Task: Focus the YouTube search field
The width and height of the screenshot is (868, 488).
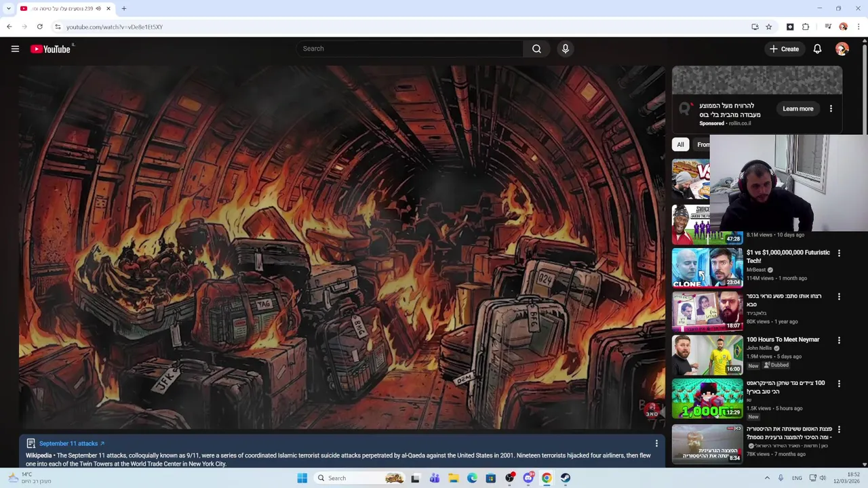Action: click(410, 49)
